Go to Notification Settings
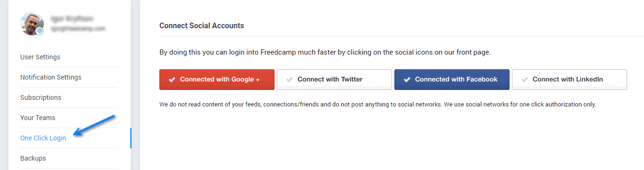 click(x=51, y=77)
